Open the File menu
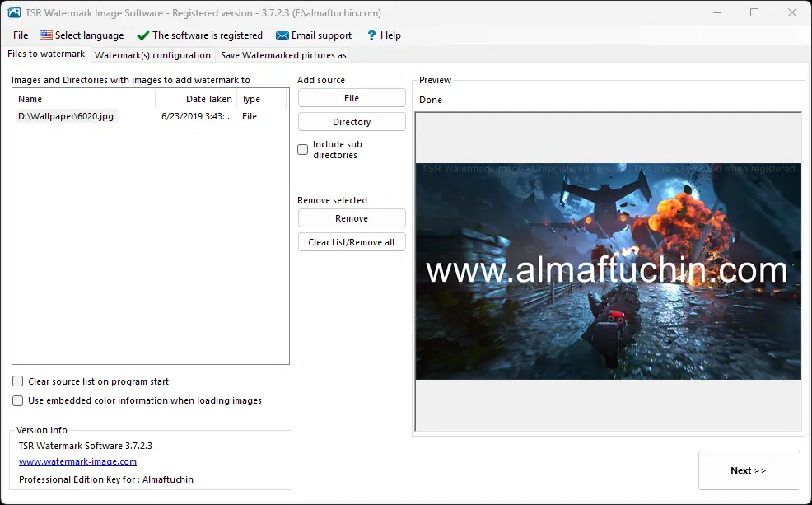Image resolution: width=812 pixels, height=505 pixels. [x=21, y=35]
